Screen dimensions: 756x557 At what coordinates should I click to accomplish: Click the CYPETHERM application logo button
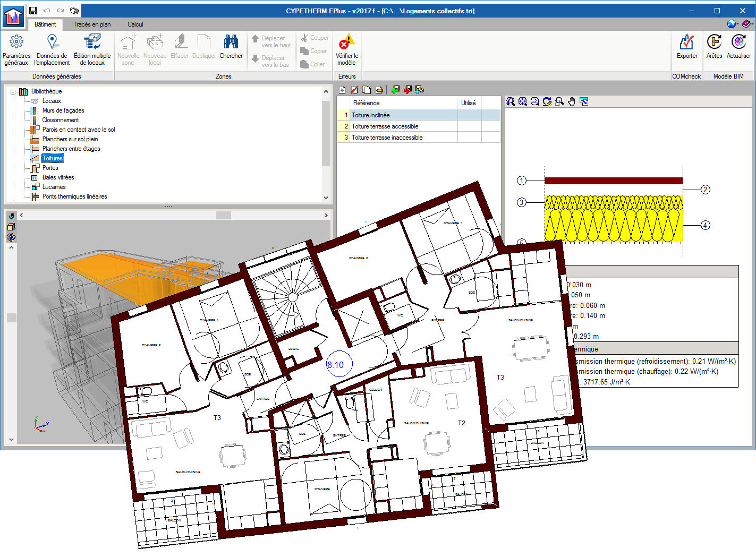pos(13,16)
